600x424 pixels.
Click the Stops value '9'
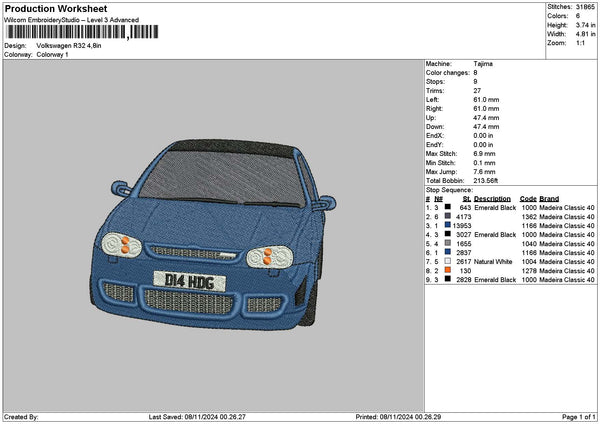click(475, 82)
